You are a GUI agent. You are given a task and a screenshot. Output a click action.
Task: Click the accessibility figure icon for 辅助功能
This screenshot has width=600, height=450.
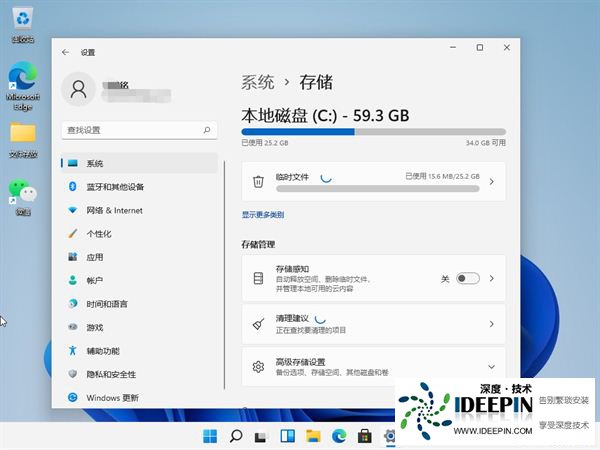click(73, 350)
